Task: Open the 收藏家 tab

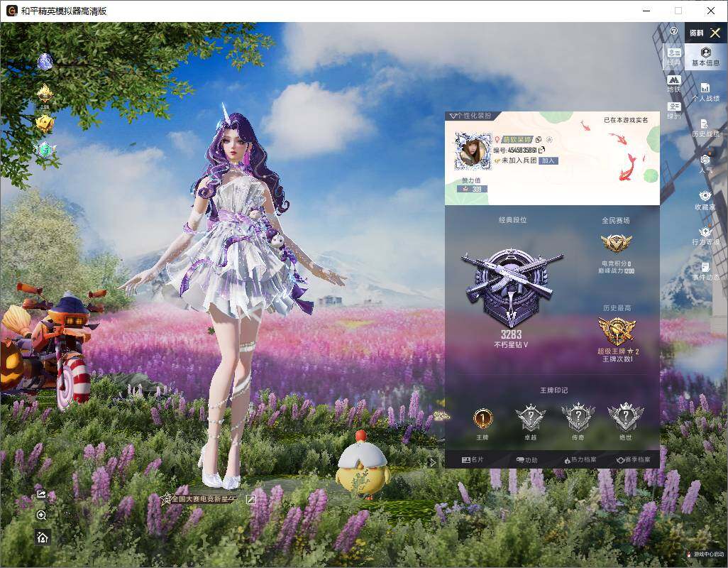Action: pyautogui.click(x=705, y=200)
